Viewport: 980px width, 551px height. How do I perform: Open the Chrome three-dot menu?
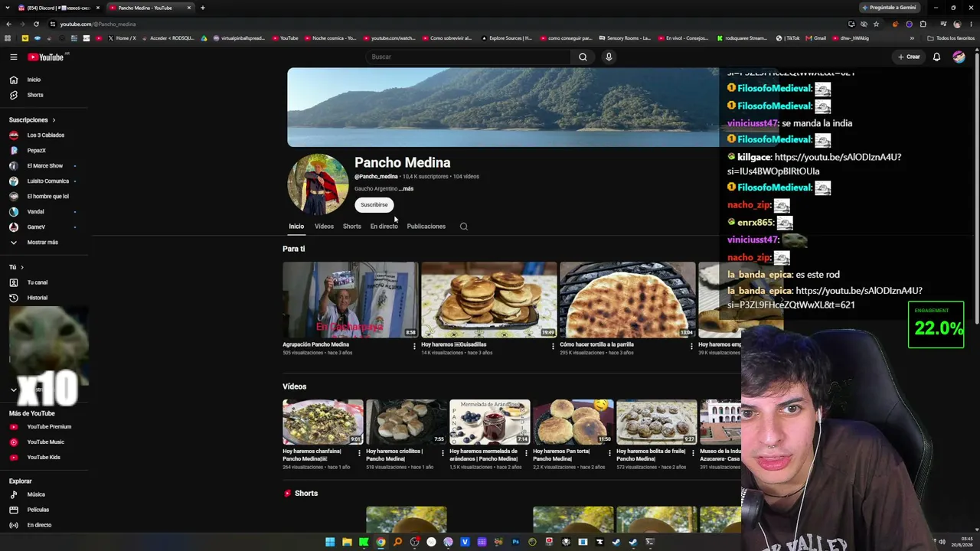coord(970,24)
